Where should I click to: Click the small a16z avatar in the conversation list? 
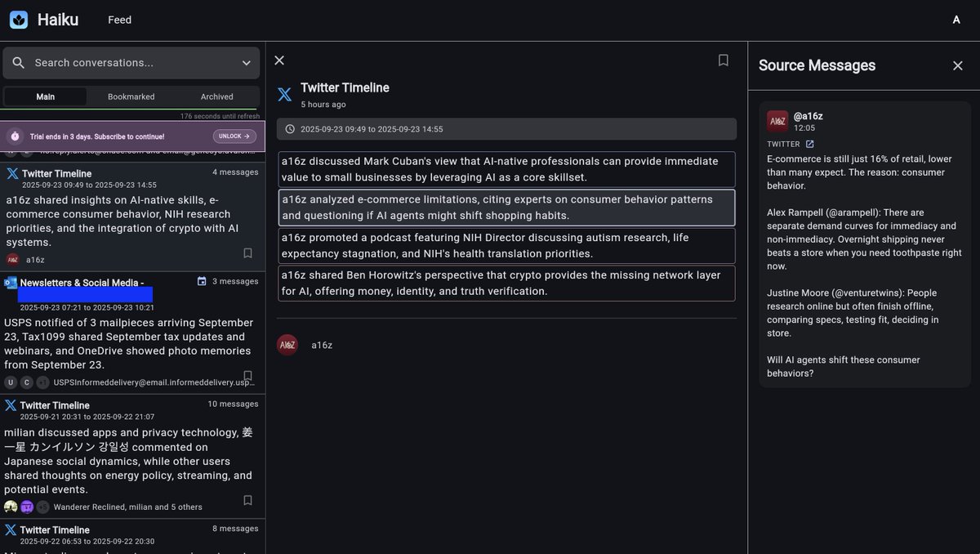tap(12, 260)
